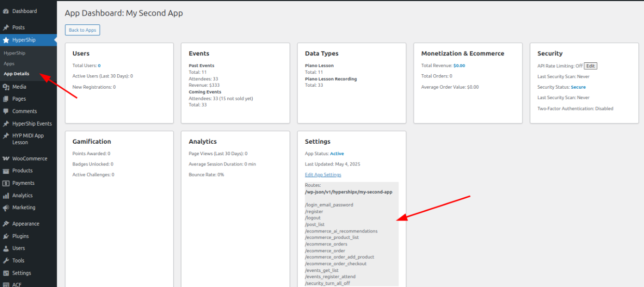This screenshot has width=644, height=287.
Task: Click /events_get_list route
Action: click(322, 270)
